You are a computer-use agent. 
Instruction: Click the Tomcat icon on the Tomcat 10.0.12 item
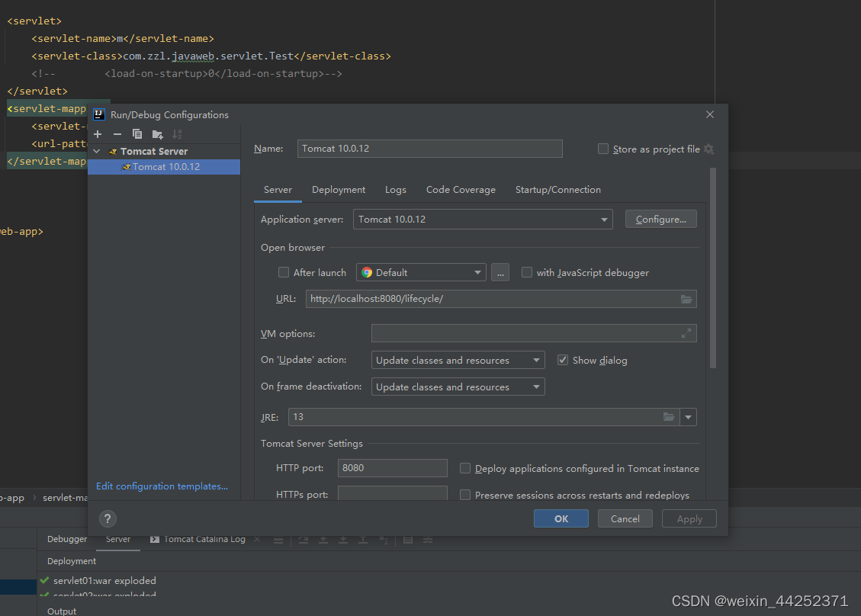pyautogui.click(x=126, y=167)
